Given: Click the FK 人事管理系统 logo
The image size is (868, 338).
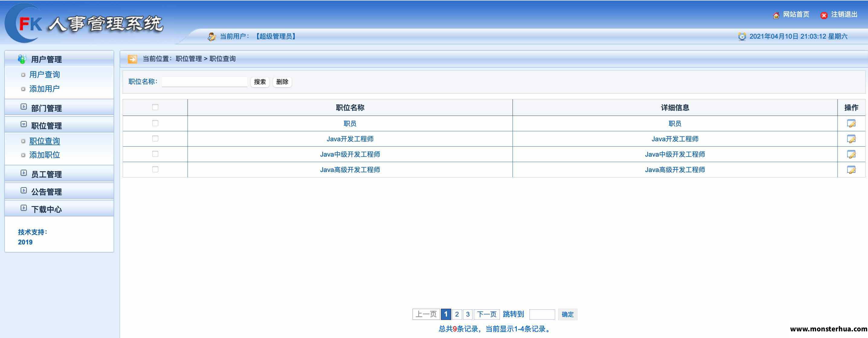Looking at the screenshot, I should pos(84,23).
